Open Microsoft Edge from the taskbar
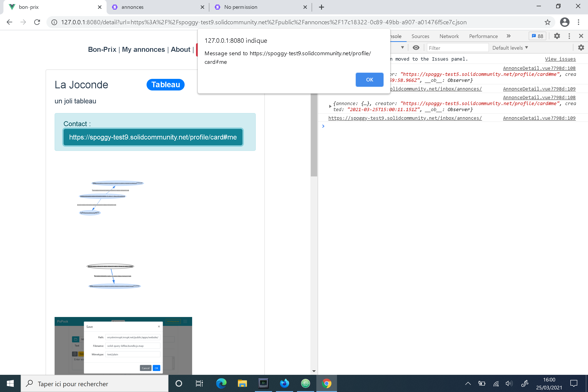The image size is (588, 392). pyautogui.click(x=221, y=383)
